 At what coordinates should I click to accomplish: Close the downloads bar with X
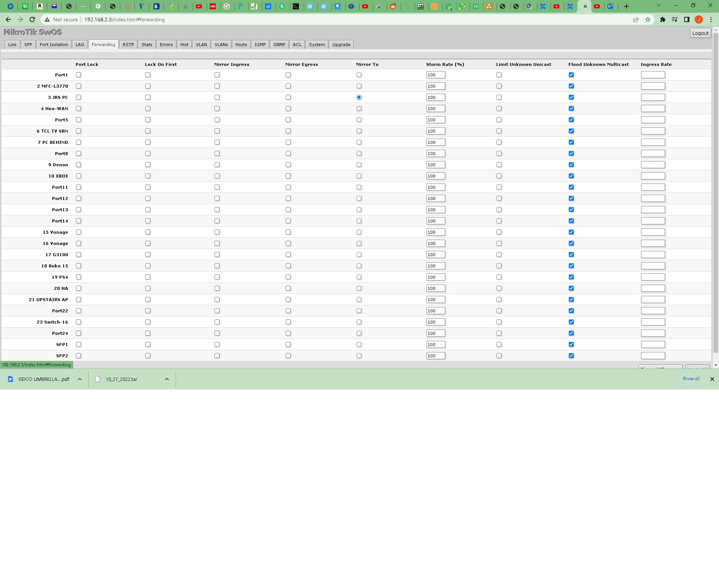tap(712, 379)
